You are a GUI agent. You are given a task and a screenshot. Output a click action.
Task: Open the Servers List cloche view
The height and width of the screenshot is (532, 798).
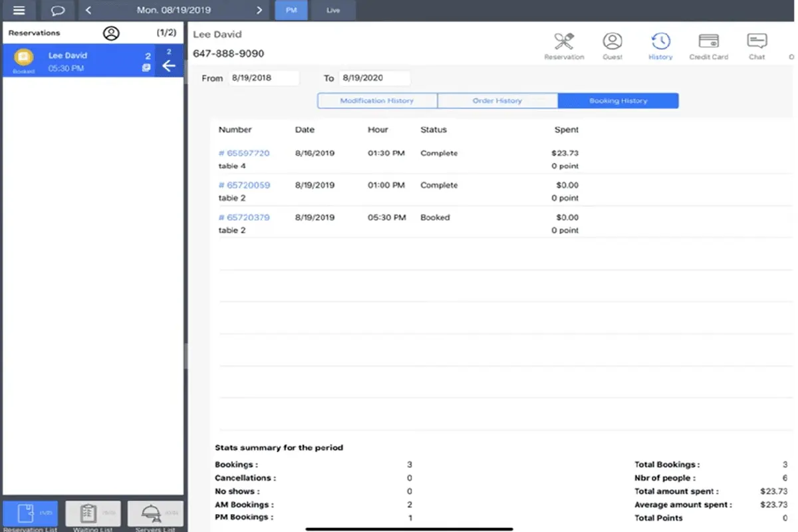[x=155, y=515]
